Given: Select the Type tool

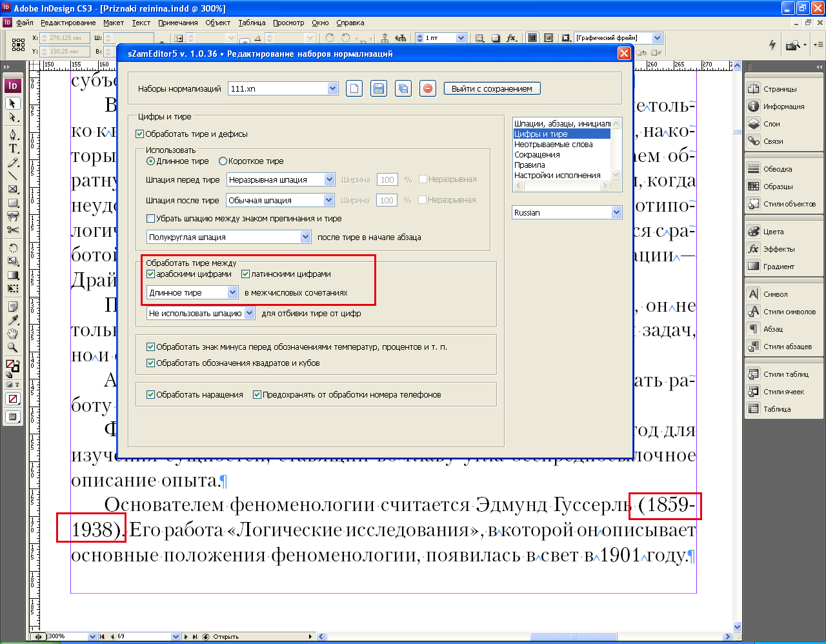Looking at the screenshot, I should pos(12,148).
